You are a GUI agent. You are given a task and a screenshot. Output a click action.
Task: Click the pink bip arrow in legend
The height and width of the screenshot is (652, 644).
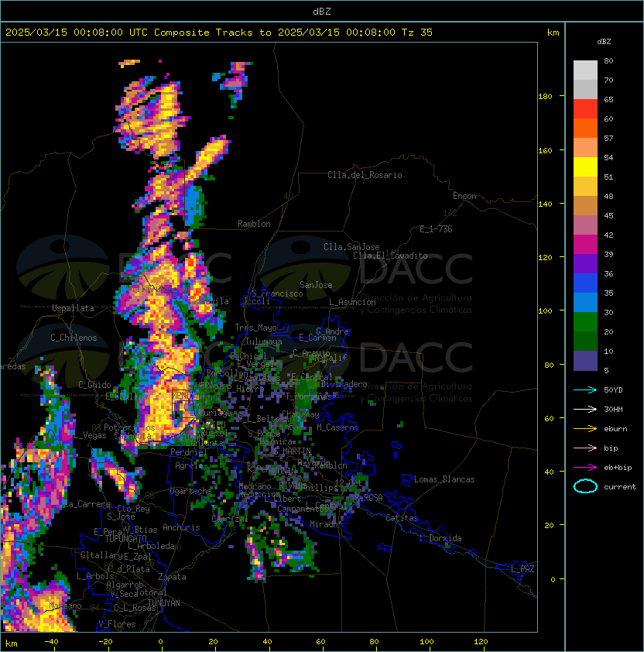click(585, 448)
